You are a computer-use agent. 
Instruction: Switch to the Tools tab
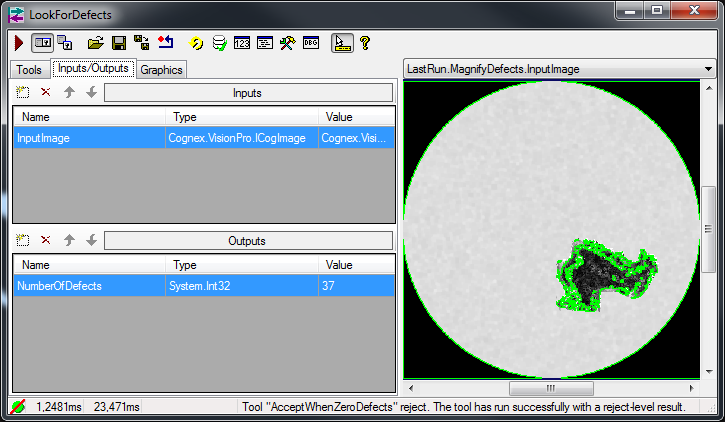[x=29, y=70]
